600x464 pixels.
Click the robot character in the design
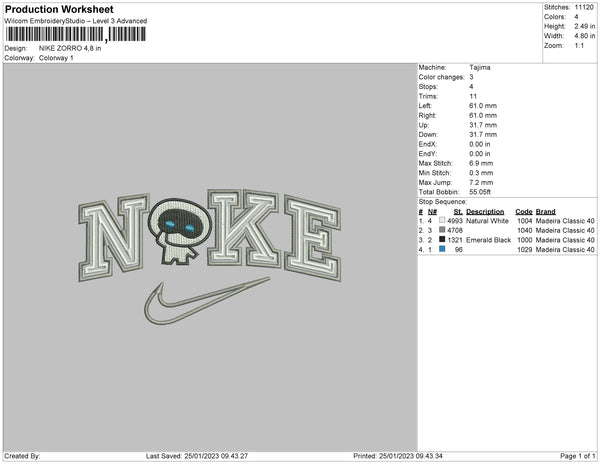coord(179,231)
